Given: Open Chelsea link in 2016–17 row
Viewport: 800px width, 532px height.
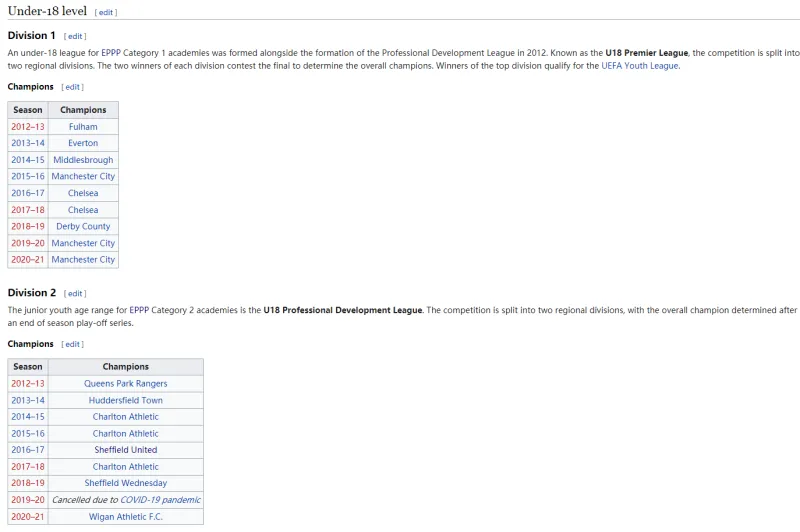Looking at the screenshot, I should pos(83,193).
